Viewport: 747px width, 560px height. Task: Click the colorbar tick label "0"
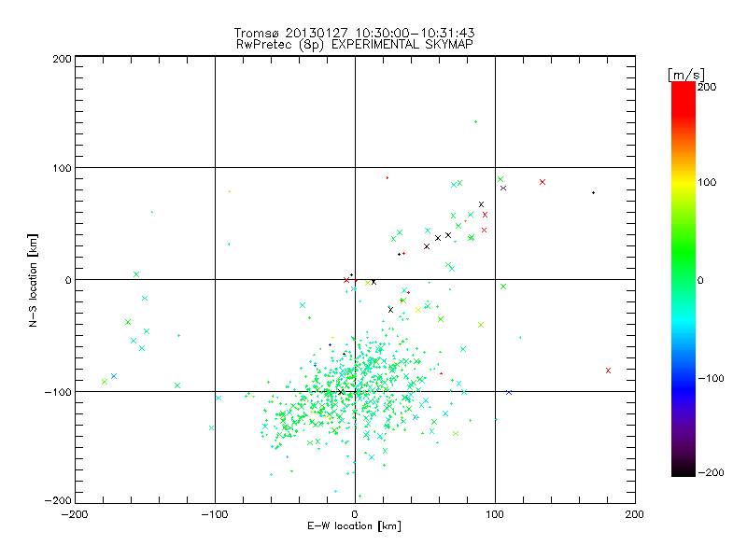click(699, 281)
